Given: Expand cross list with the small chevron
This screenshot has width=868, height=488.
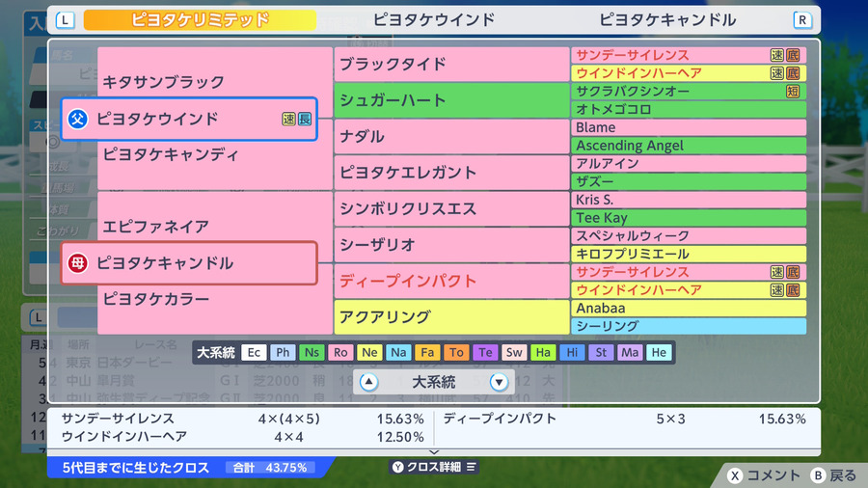Looking at the screenshot, I should point(434,452).
